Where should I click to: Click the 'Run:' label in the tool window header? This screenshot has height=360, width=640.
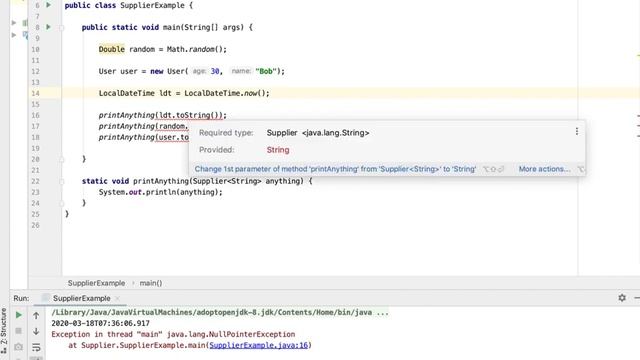21,298
